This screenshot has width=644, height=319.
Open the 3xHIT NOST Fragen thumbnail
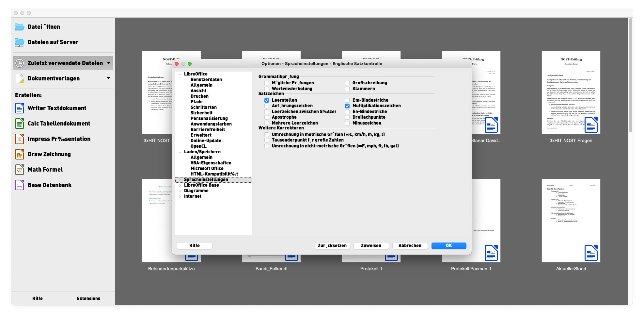click(x=571, y=92)
